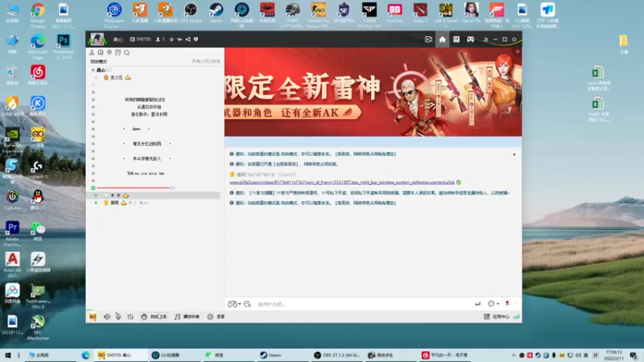Click the 播放伴奏 accompaniment button

[187, 317]
